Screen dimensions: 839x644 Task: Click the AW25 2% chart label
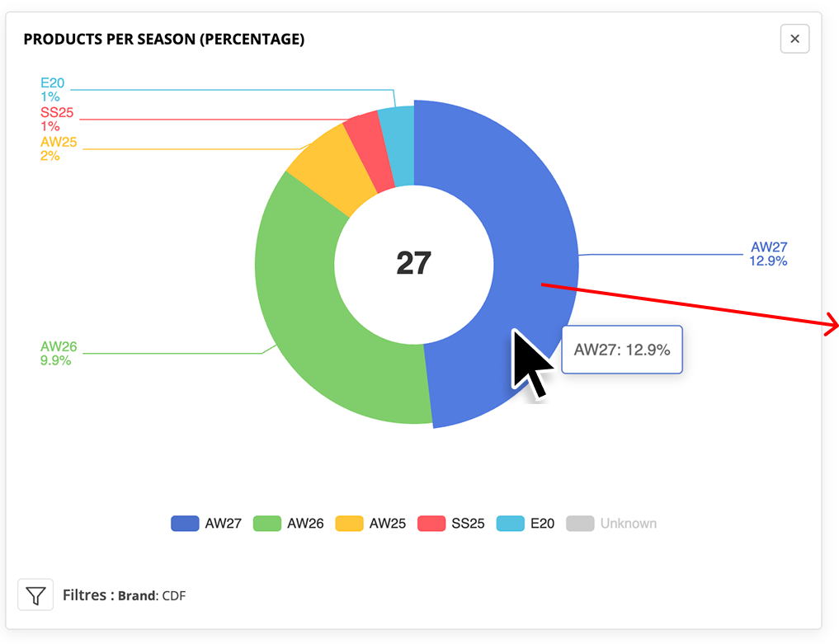[x=59, y=148]
